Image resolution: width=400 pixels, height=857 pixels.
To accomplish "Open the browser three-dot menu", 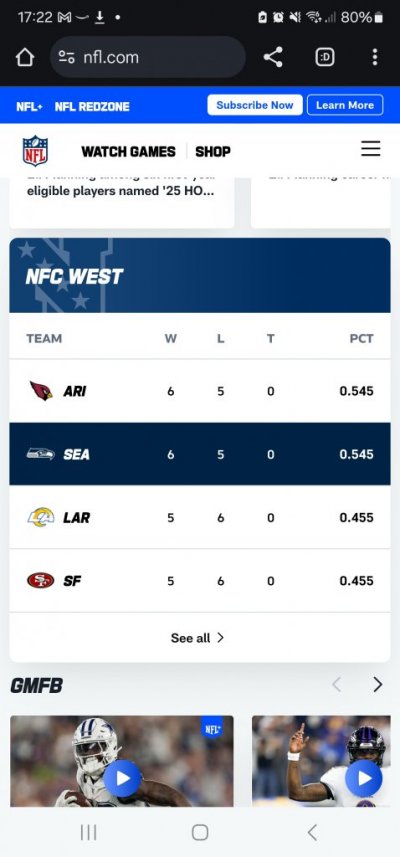I will [374, 57].
